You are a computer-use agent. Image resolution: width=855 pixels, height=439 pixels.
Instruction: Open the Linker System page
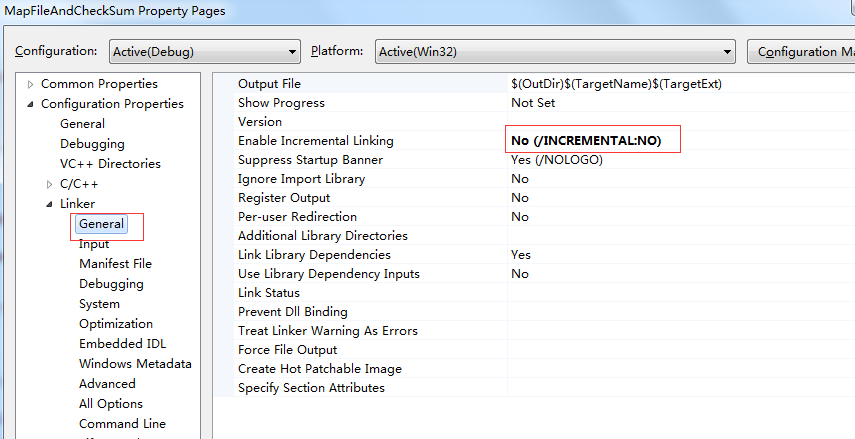[x=99, y=304]
